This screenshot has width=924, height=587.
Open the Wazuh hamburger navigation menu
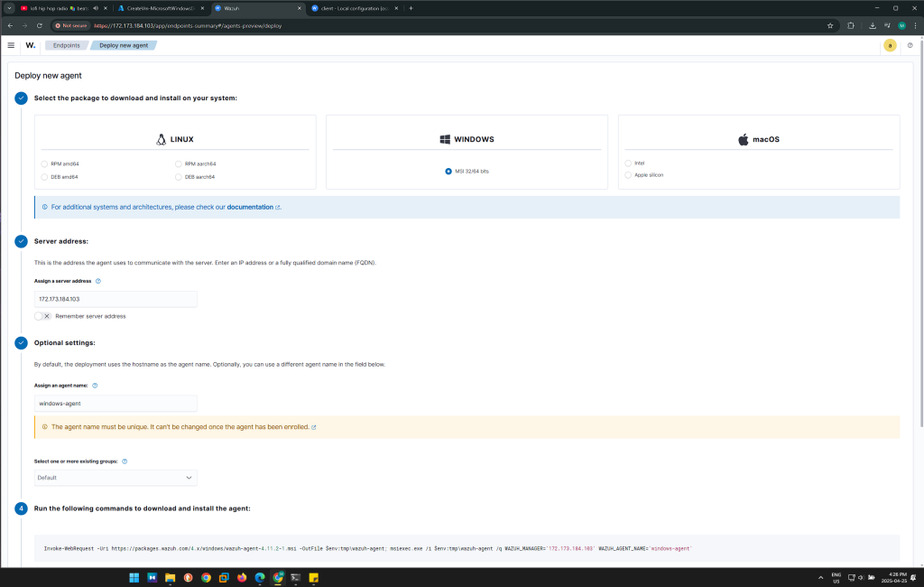(x=11, y=45)
